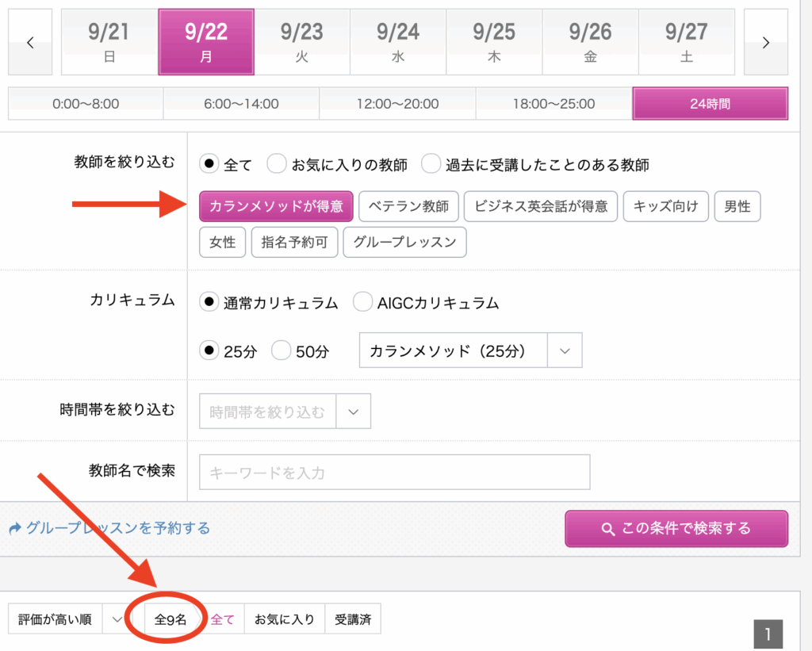Click the next week arrow
The width and height of the screenshot is (812, 651).
tap(765, 42)
